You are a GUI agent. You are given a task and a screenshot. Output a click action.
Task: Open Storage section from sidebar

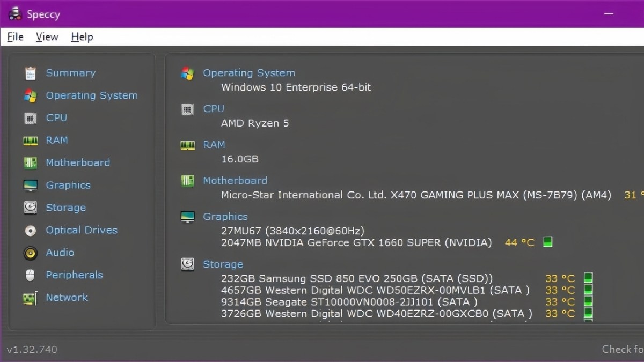point(65,208)
